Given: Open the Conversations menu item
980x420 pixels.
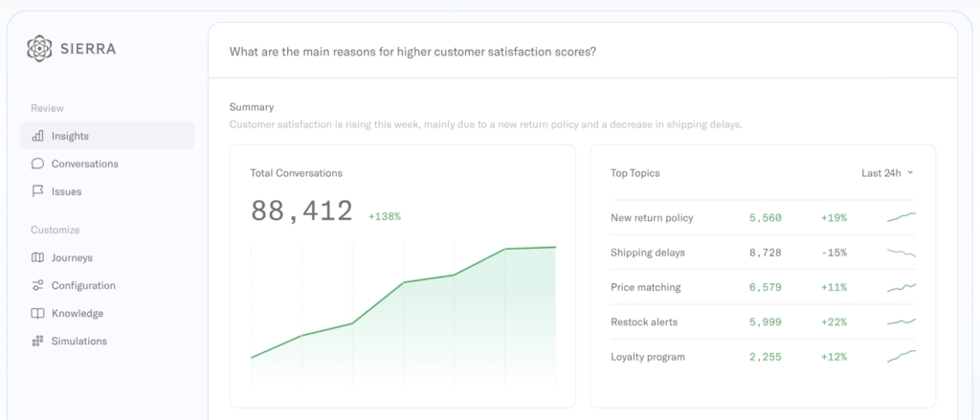Looking at the screenshot, I should click(84, 164).
